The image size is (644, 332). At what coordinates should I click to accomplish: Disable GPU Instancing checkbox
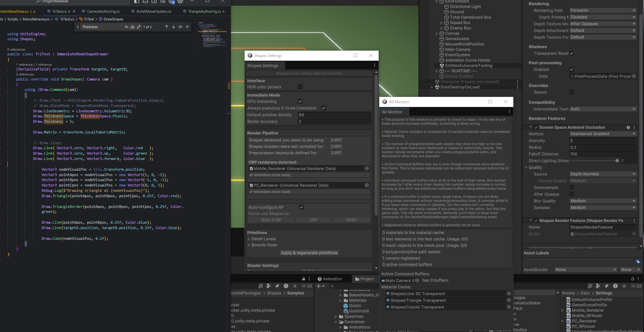click(x=300, y=101)
